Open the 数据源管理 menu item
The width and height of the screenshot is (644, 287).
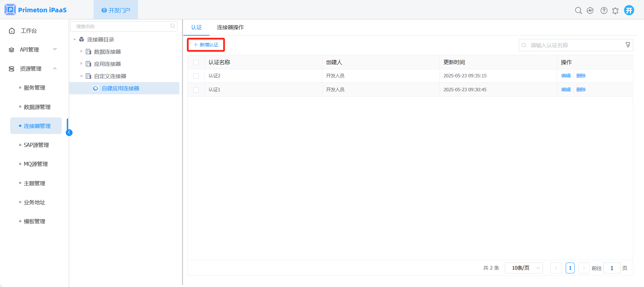coord(37,107)
